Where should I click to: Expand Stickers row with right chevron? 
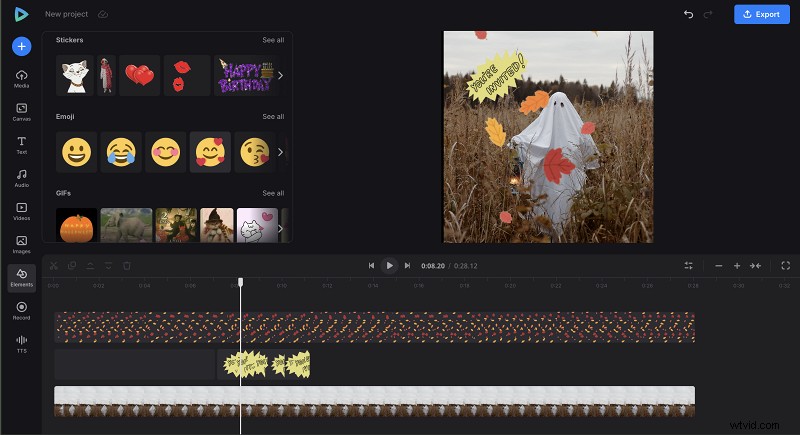[x=280, y=75]
